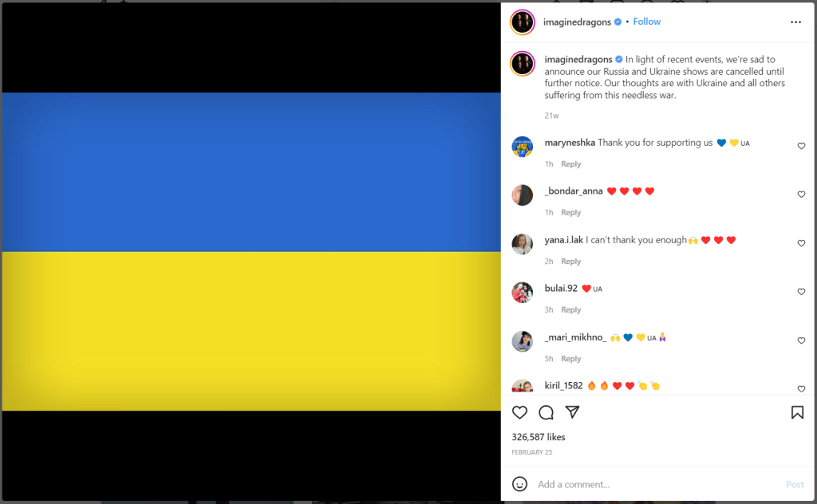Open more options three-dot menu
Screen dimensions: 817x504
tap(795, 22)
